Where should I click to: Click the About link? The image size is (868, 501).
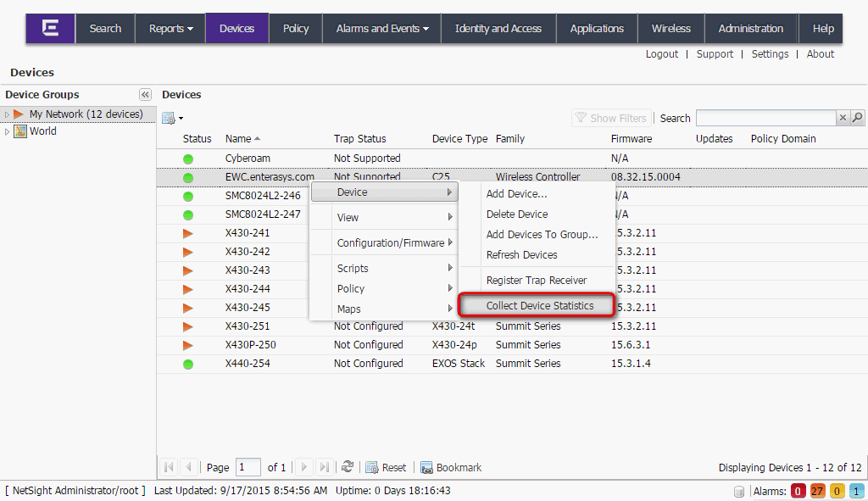click(x=820, y=53)
